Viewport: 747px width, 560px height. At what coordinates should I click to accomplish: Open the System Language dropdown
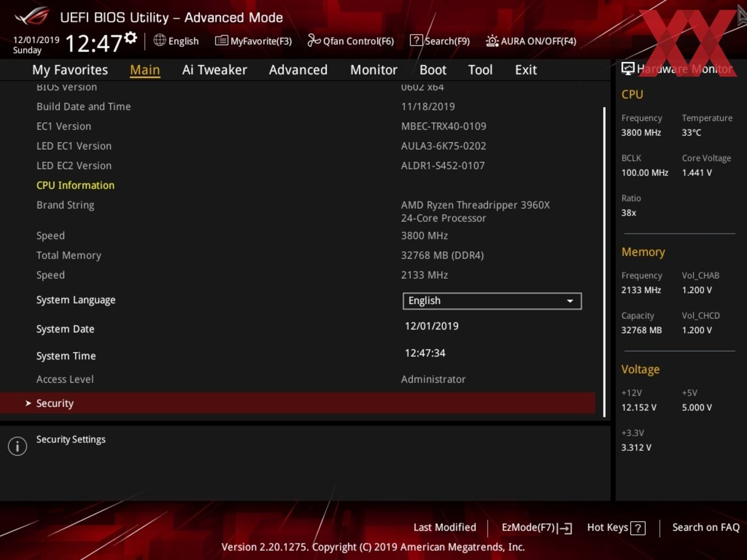(x=492, y=301)
